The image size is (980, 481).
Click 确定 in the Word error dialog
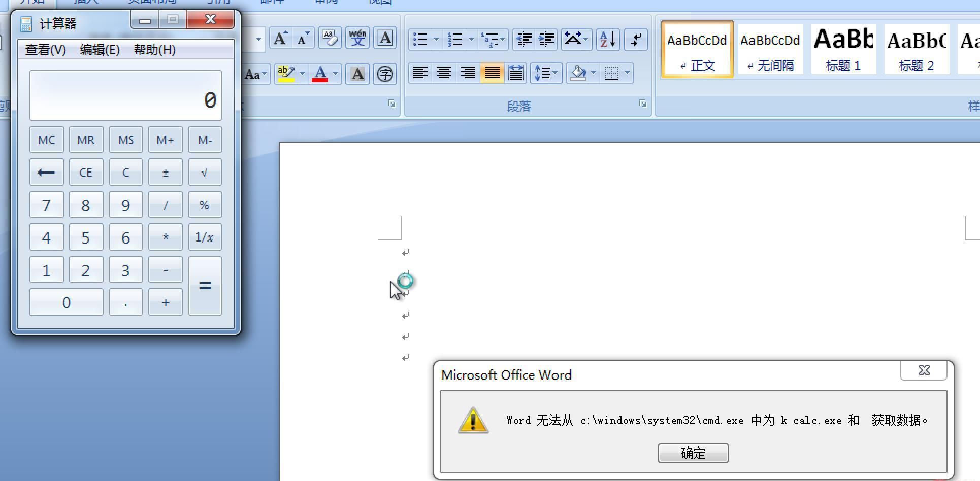[x=693, y=453]
